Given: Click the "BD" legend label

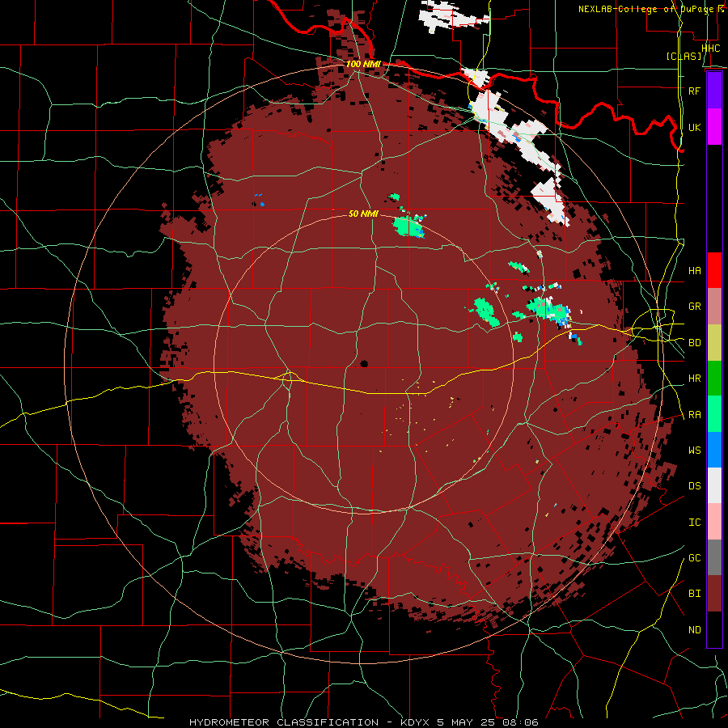Looking at the screenshot, I should [x=695, y=343].
